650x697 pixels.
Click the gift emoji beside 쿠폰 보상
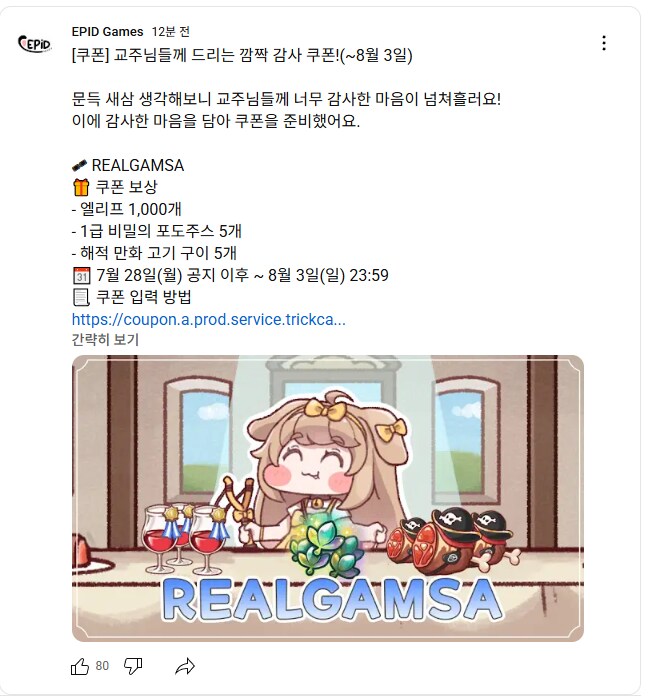pyautogui.click(x=81, y=187)
